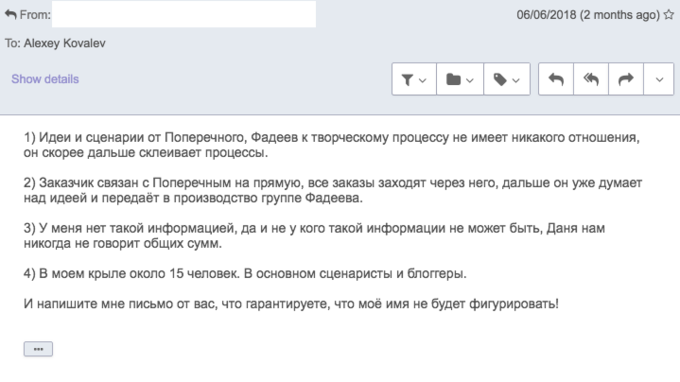680x382 pixels.
Task: Star this message using the star icon
Action: point(669,14)
